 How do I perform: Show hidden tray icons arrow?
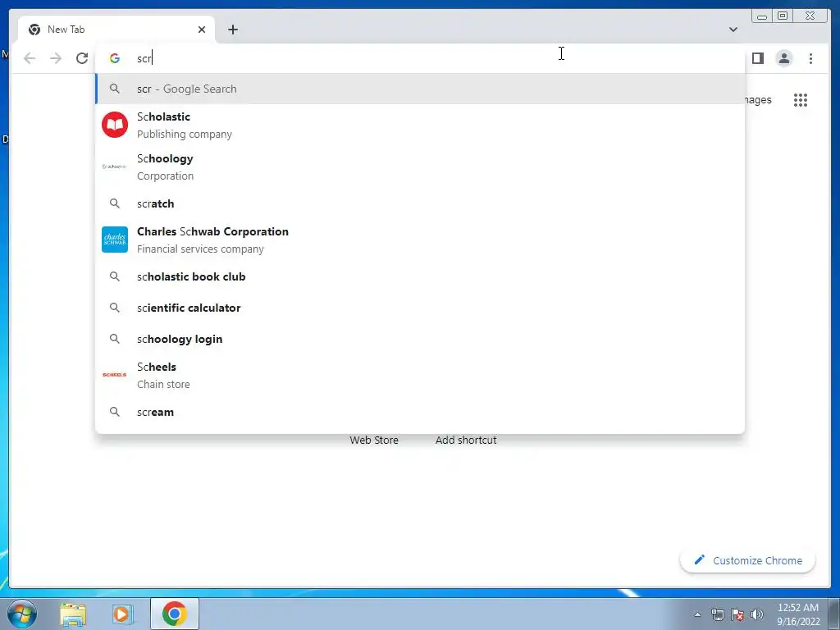click(697, 614)
